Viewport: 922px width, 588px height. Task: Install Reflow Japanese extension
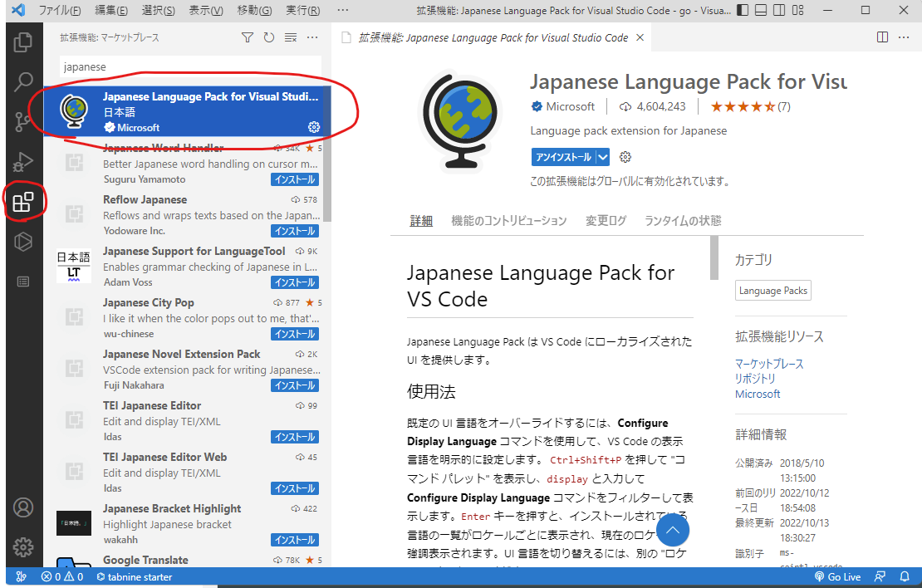[295, 231]
